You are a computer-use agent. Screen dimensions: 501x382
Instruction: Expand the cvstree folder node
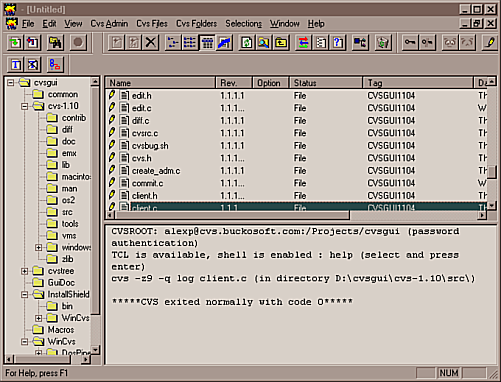[24, 271]
